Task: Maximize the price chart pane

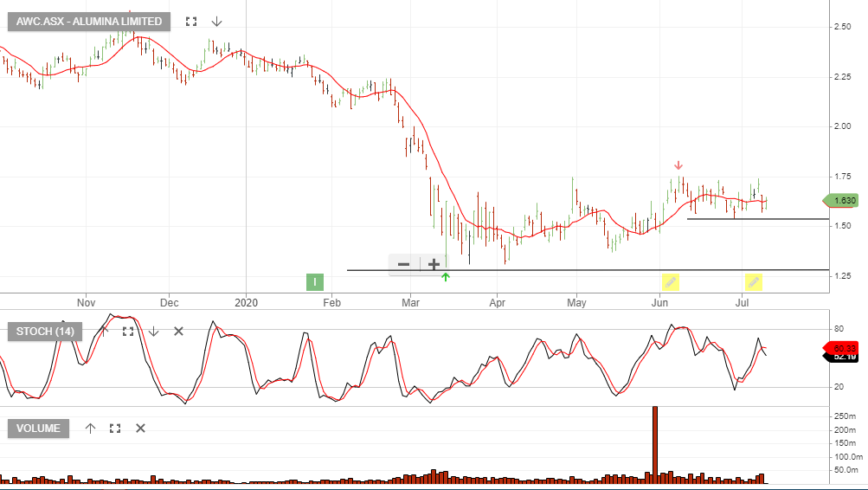Action: pyautogui.click(x=191, y=22)
